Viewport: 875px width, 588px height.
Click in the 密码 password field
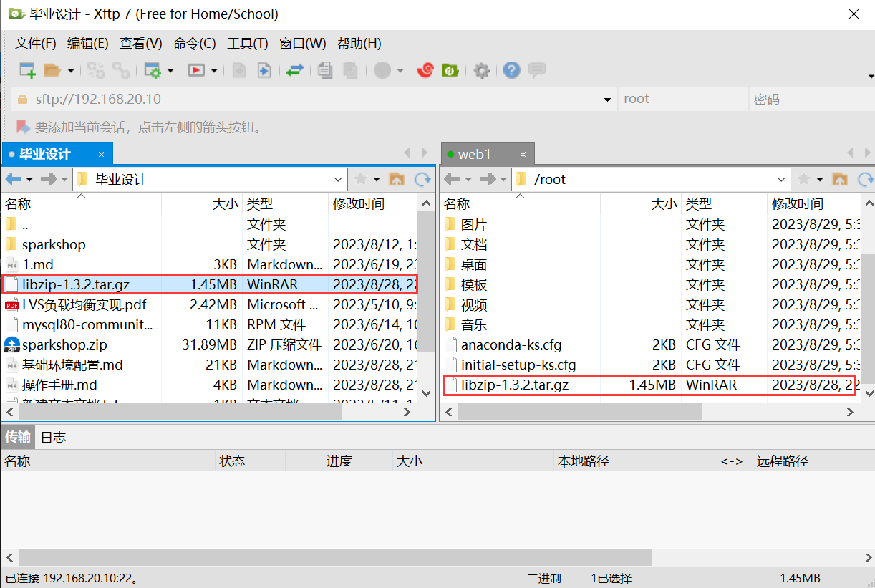tap(809, 100)
